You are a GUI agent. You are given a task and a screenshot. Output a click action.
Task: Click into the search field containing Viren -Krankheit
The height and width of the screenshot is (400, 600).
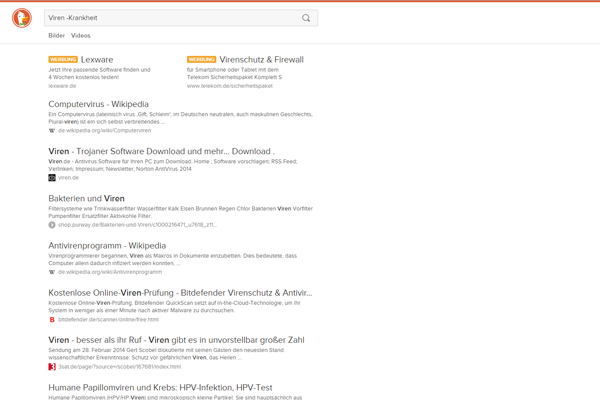170,18
